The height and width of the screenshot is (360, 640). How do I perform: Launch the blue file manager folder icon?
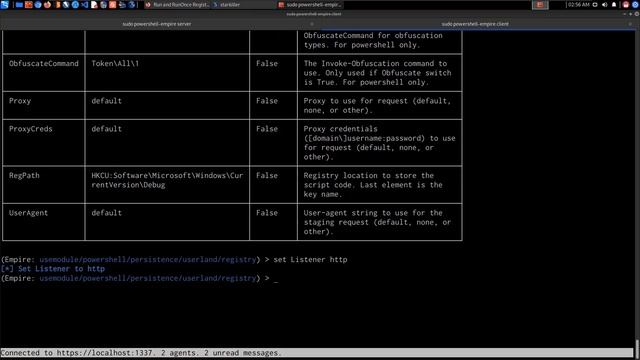point(19,5)
